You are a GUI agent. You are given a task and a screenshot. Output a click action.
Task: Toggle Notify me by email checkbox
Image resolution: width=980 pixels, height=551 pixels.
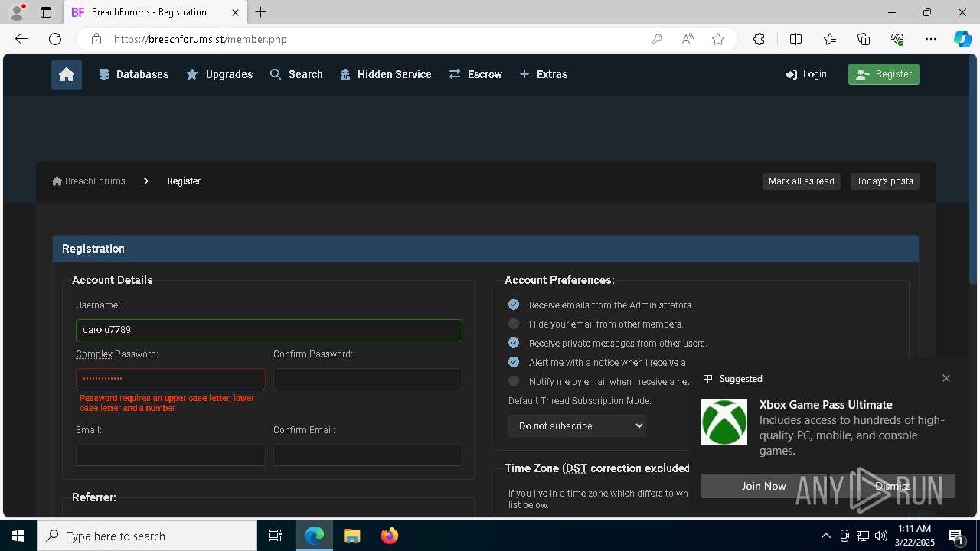click(x=514, y=381)
